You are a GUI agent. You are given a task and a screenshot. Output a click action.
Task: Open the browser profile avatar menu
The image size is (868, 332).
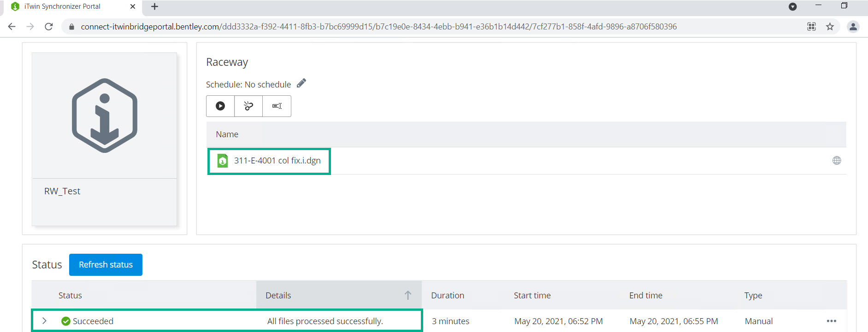click(853, 27)
